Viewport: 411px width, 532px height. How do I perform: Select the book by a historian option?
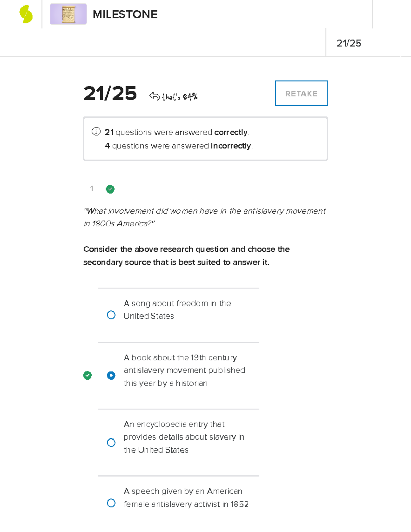111,375
